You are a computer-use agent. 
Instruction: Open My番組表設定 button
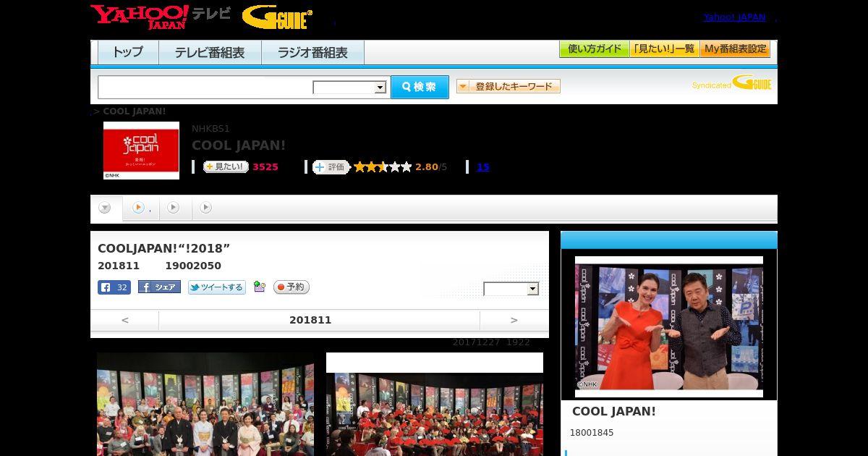coord(735,49)
